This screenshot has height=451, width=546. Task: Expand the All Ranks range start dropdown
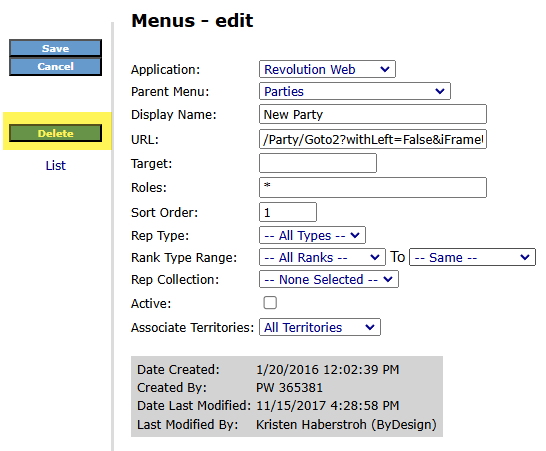322,257
